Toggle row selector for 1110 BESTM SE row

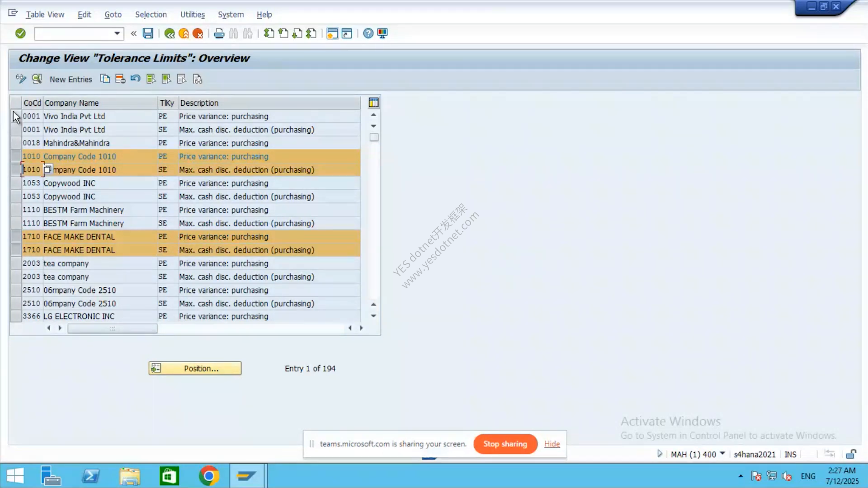[x=16, y=223]
